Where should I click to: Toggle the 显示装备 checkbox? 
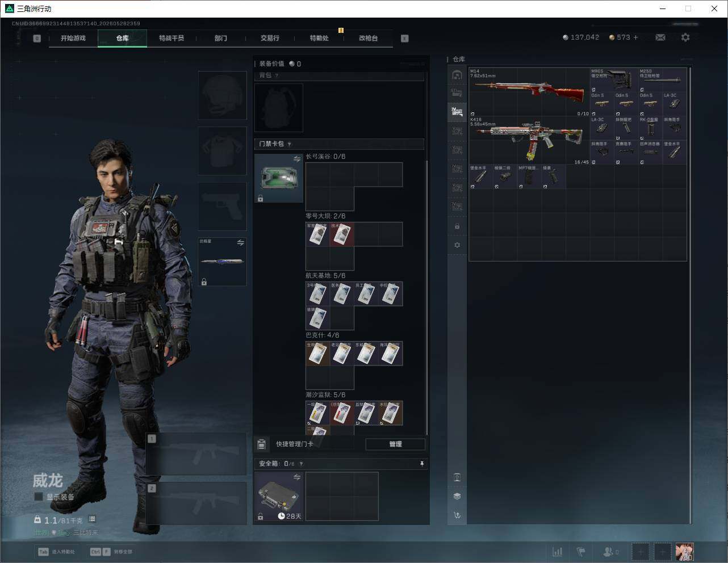39,497
